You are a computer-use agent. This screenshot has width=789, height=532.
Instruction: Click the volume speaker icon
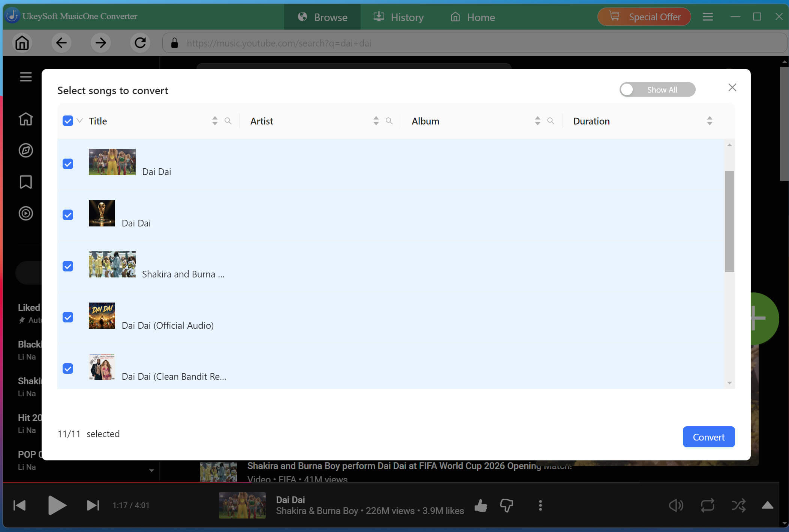676,505
